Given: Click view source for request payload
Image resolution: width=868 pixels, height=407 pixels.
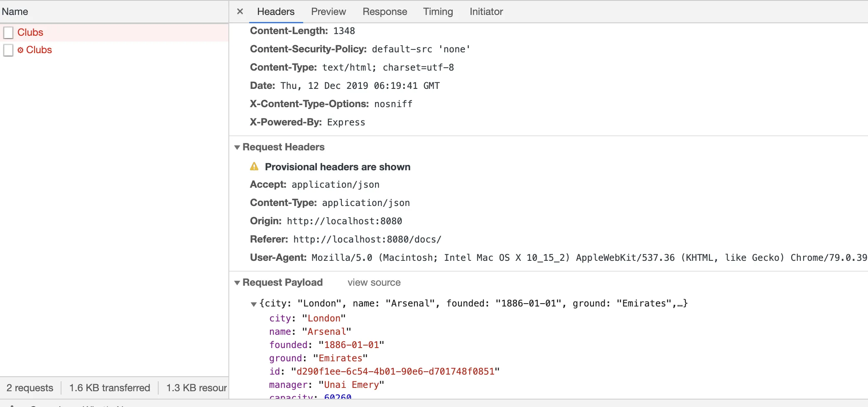Looking at the screenshot, I should click(x=374, y=283).
